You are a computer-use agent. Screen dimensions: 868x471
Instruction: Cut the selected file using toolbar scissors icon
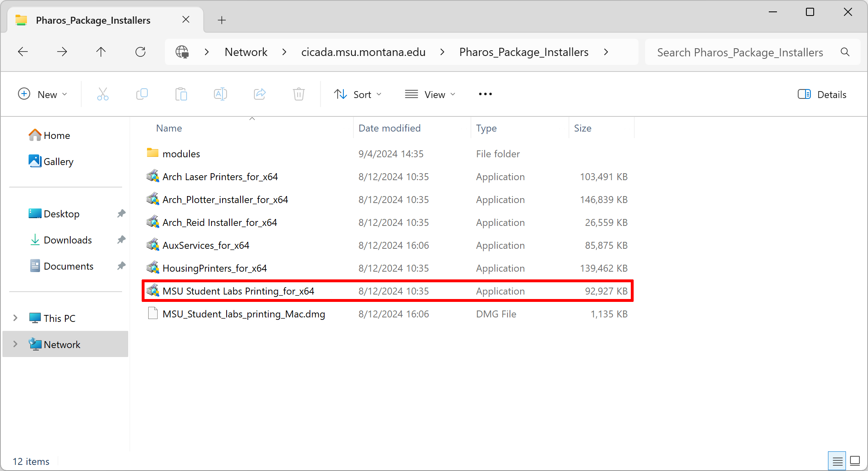[x=103, y=94]
